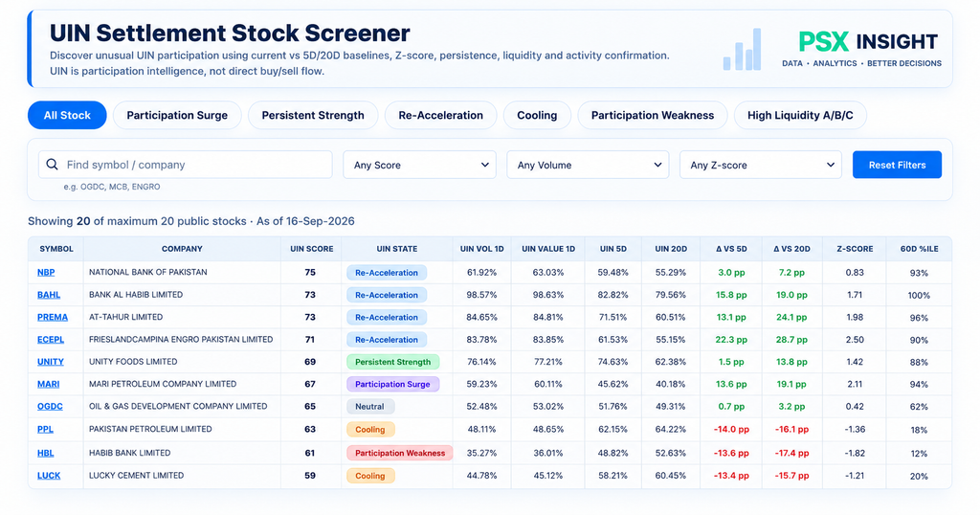Open the UNITY symbol link
Image resolution: width=980 pixels, height=515 pixels.
51,362
